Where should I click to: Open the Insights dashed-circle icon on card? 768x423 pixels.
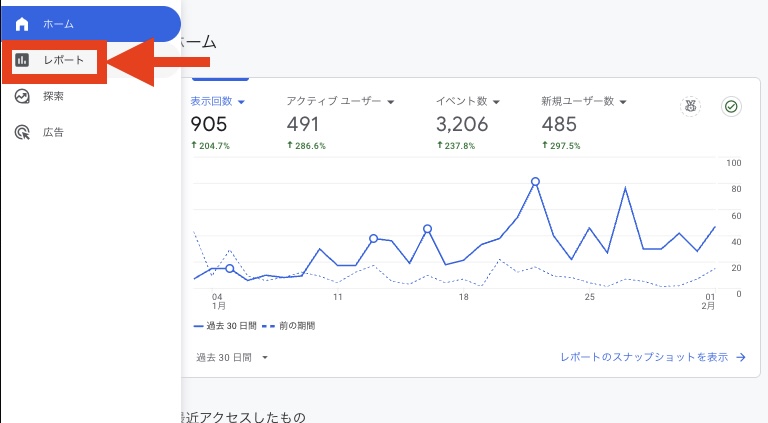(x=690, y=106)
